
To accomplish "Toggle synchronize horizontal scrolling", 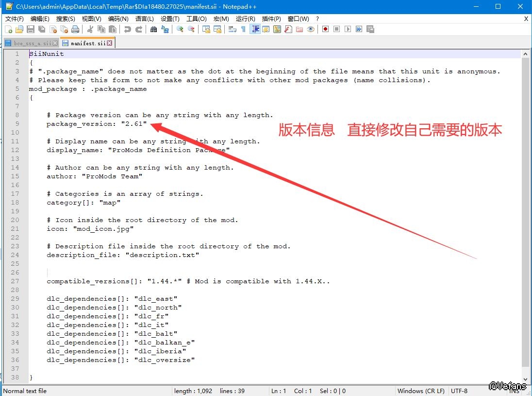I will click(217, 29).
